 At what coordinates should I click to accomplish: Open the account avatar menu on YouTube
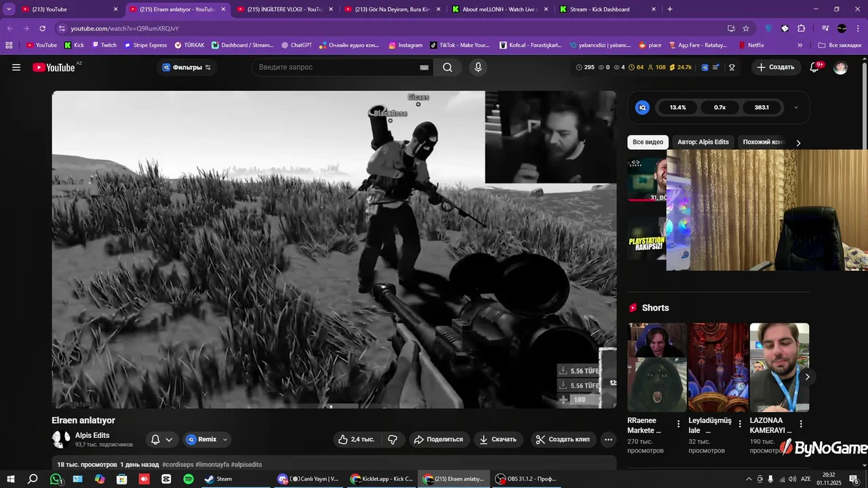coord(840,67)
